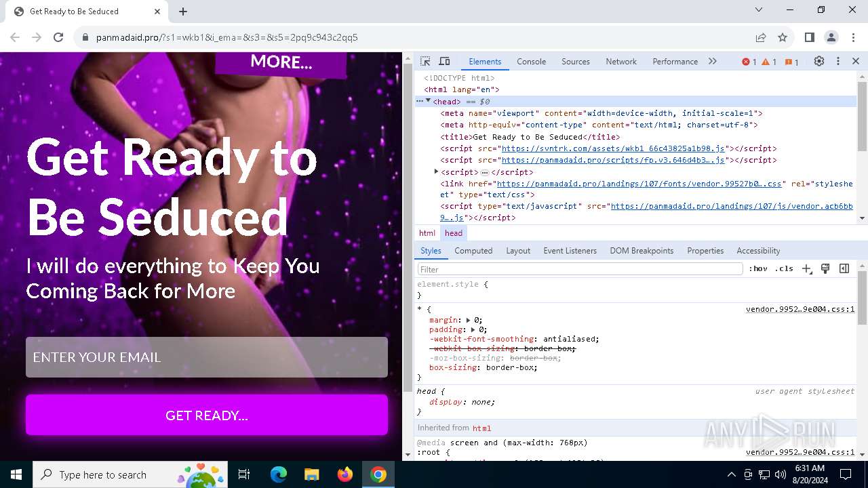Viewport: 868px width, 488px height.
Task: Expand the margin shorthand property
Action: 468,320
